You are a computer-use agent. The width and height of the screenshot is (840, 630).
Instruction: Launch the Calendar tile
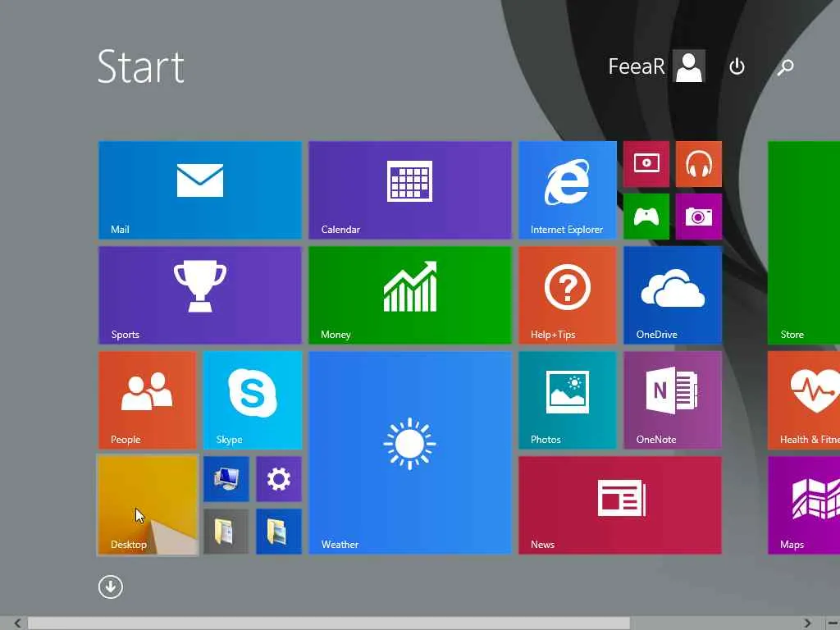click(x=410, y=190)
